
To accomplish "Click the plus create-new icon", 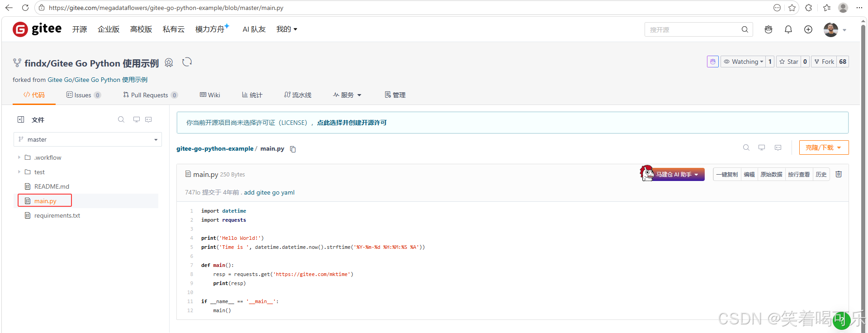I will click(808, 29).
